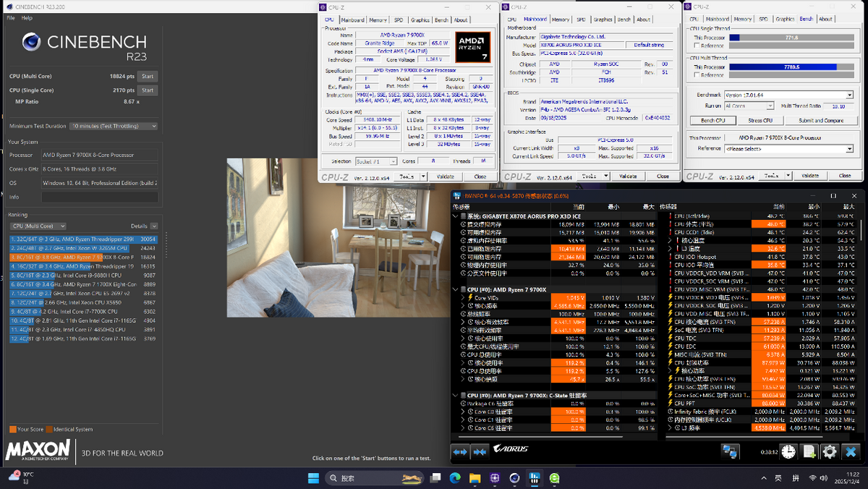Click the Multi Thread processor score bar
Screen dimensions: 868x489
pos(791,67)
